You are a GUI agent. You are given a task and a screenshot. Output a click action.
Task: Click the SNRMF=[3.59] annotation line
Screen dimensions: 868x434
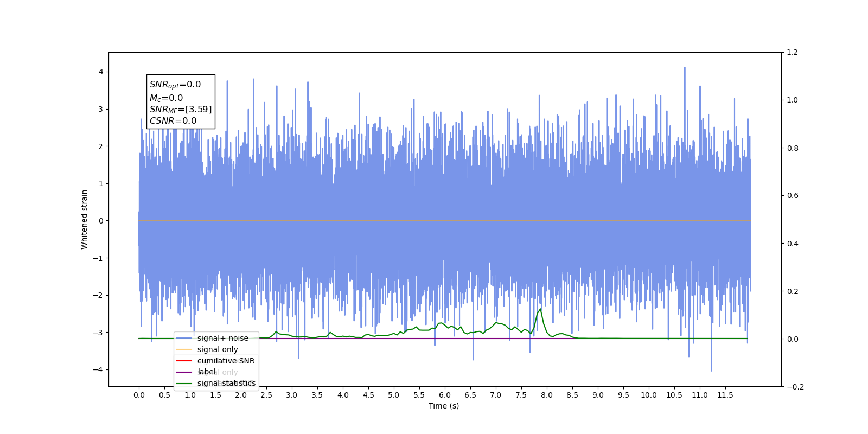[181, 110]
